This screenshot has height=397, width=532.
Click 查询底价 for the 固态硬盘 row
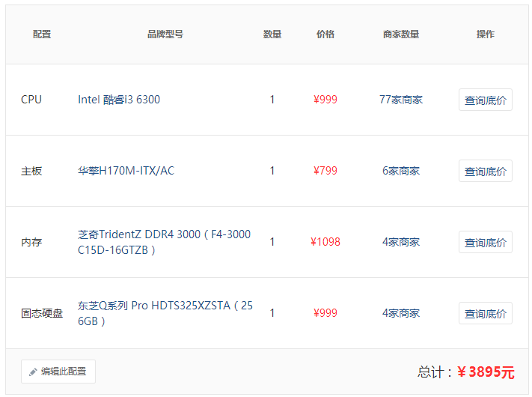coord(486,313)
